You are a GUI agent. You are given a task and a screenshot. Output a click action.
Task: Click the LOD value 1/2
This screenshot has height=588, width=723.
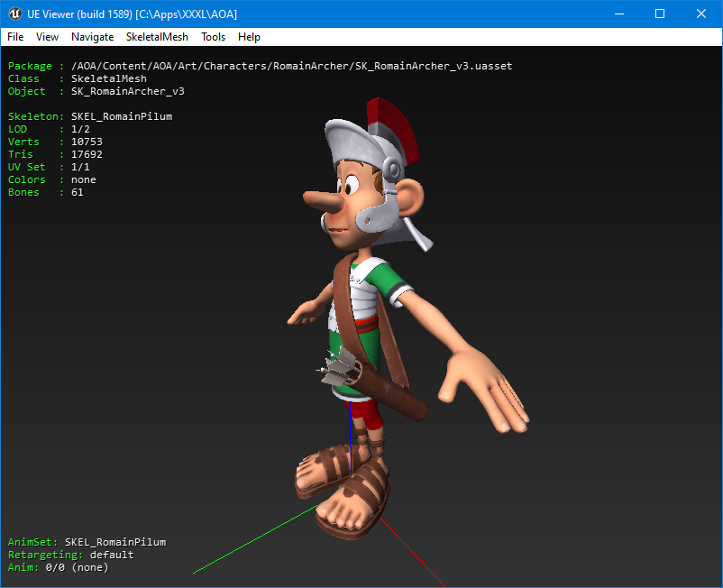click(x=80, y=129)
